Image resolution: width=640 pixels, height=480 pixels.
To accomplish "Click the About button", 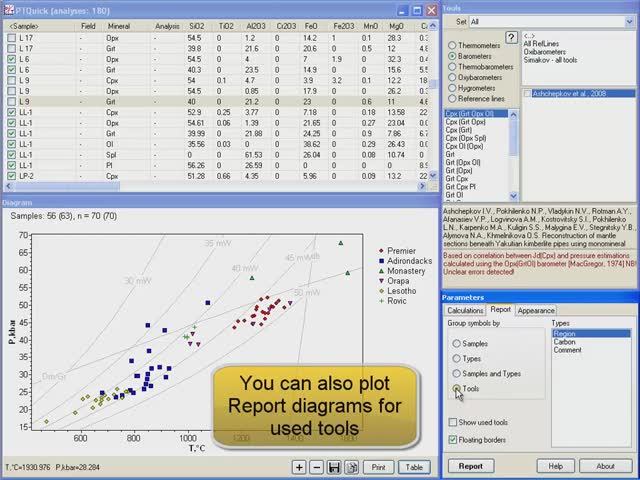I will [x=605, y=466].
